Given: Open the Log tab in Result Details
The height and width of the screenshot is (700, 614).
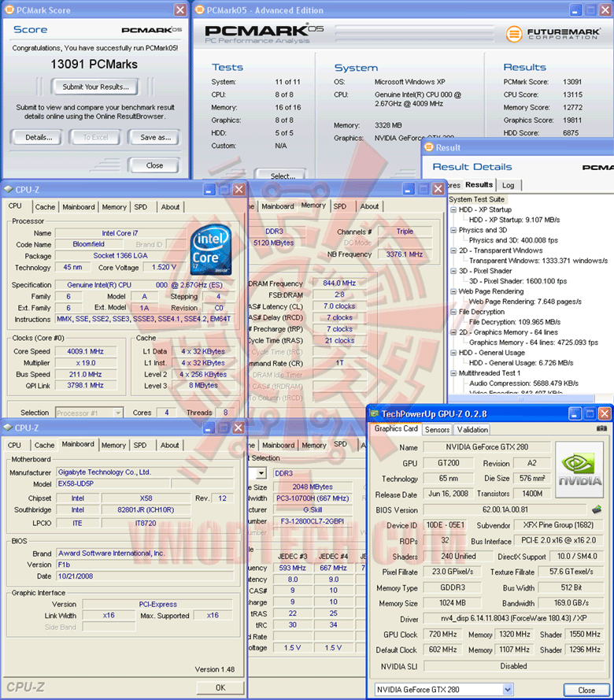Looking at the screenshot, I should click(509, 185).
